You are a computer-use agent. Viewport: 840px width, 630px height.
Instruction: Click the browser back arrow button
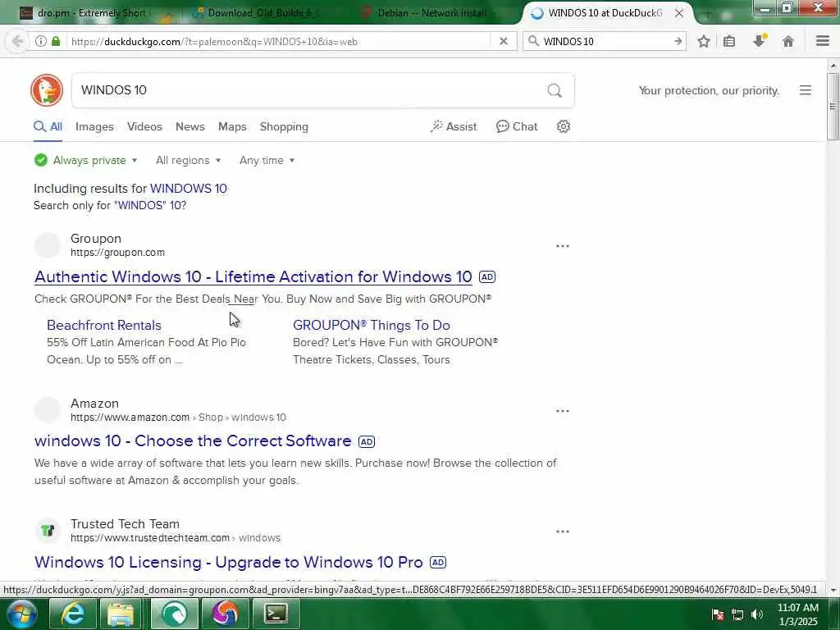(17, 41)
